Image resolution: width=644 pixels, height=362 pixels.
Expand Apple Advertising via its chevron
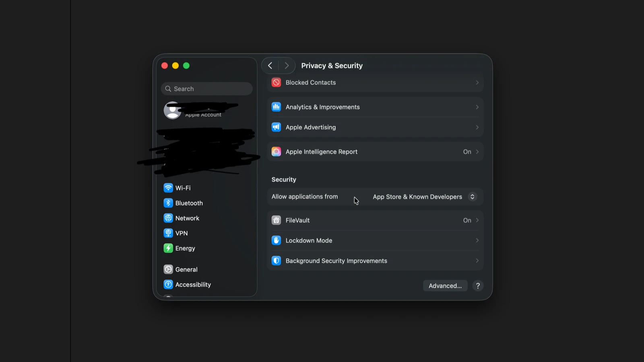(477, 127)
